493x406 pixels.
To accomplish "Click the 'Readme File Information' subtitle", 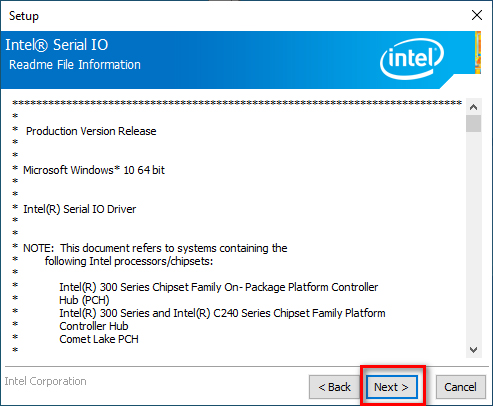I will pos(75,65).
